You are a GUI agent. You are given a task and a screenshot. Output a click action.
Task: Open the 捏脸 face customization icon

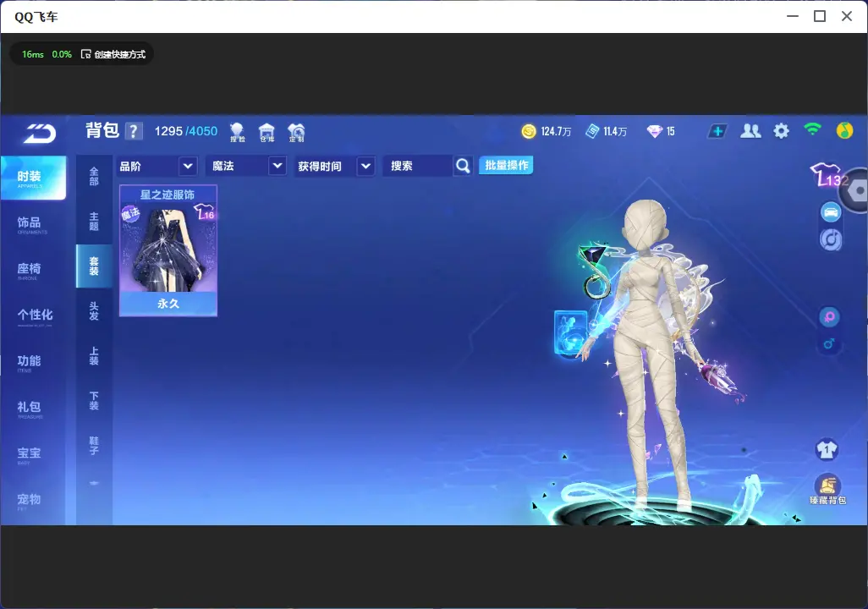[237, 132]
